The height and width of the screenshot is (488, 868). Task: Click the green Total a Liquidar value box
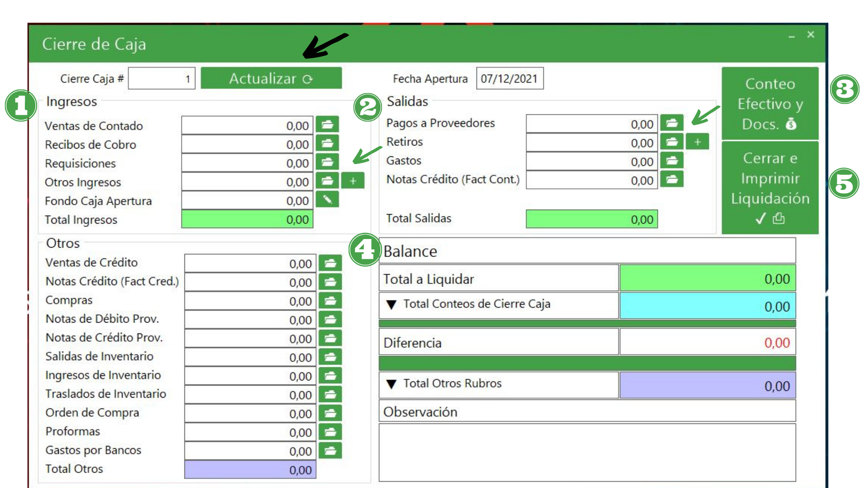707,278
